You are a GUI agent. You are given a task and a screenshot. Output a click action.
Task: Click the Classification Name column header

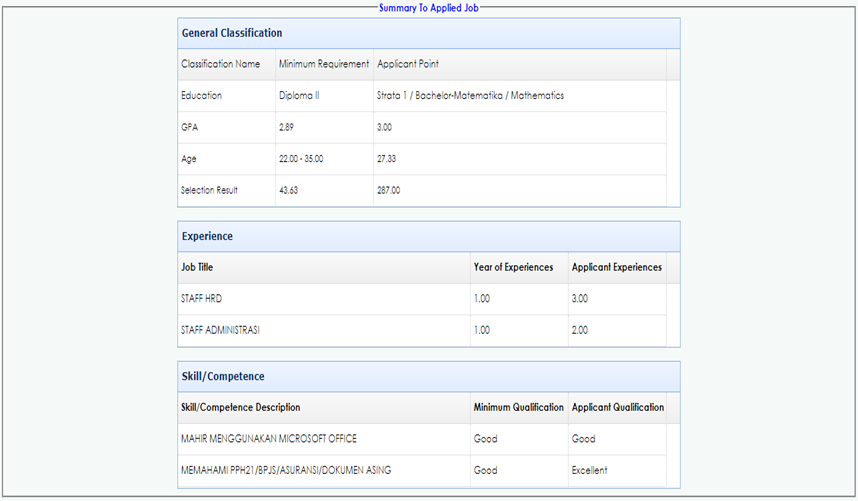221,64
